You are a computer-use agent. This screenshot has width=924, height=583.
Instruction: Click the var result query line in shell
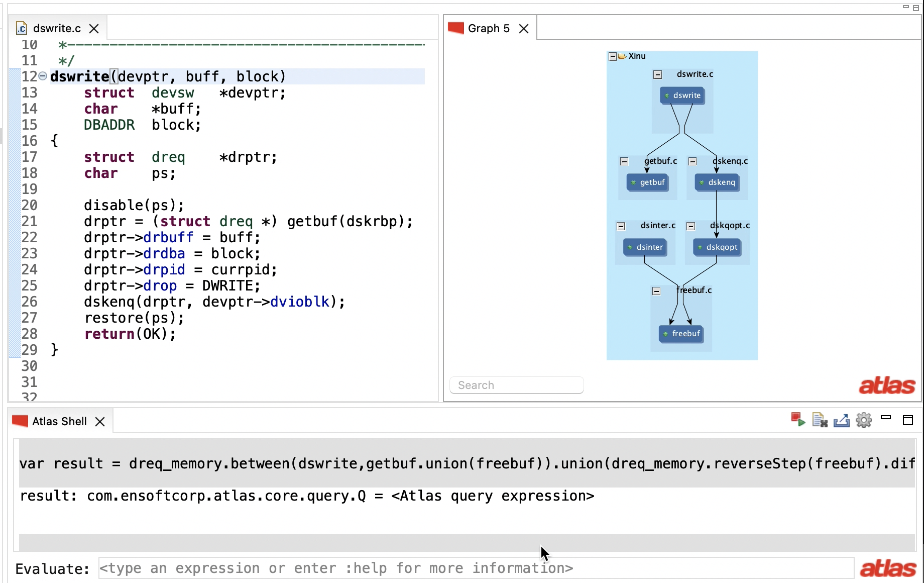[x=467, y=463]
